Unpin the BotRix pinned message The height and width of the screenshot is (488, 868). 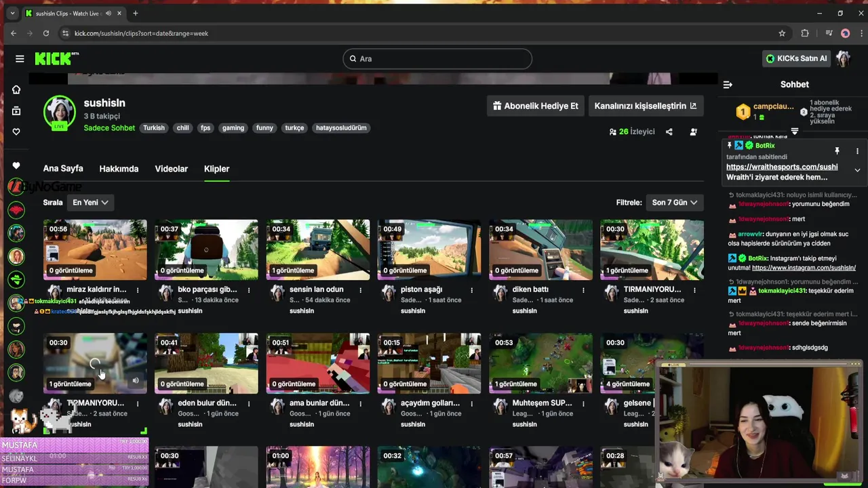(x=837, y=151)
